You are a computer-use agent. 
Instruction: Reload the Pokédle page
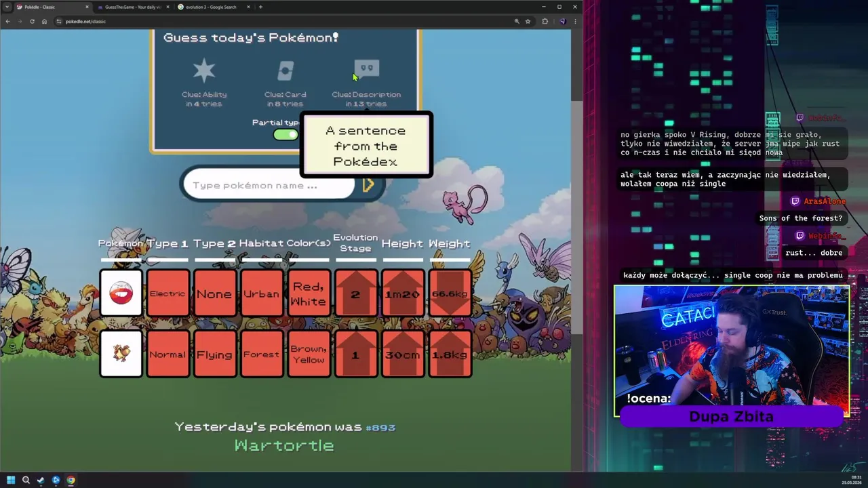tap(32, 21)
